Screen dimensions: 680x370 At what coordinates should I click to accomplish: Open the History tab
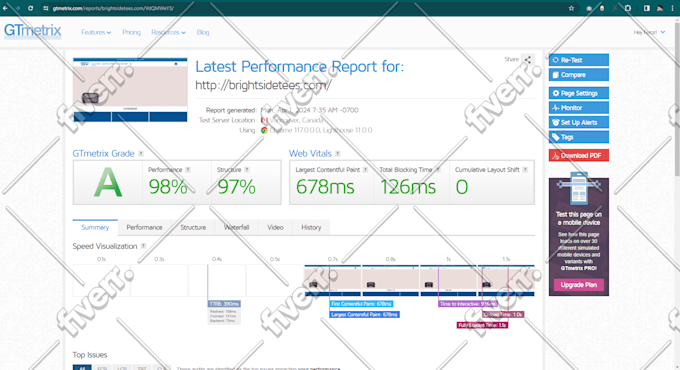coord(311,227)
